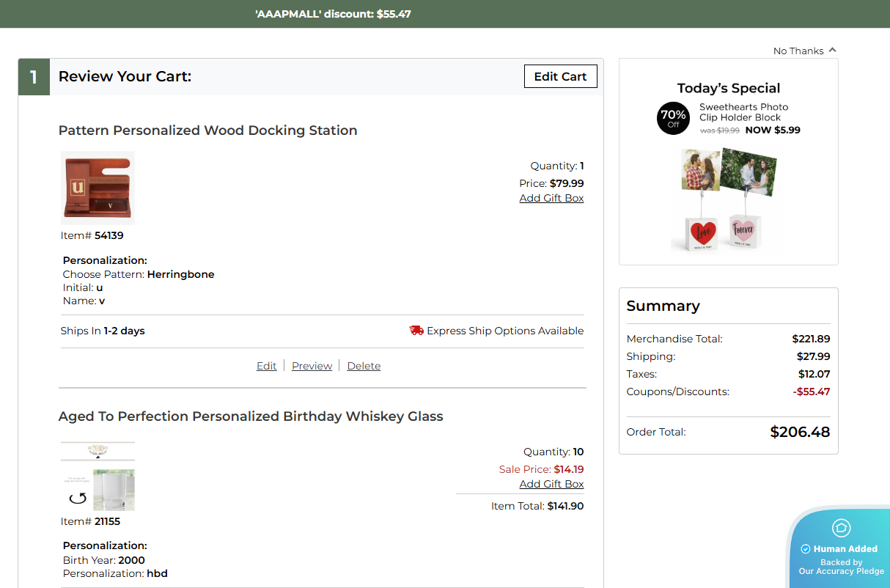Collapse the special offer with No Thanks
This screenshot has width=890, height=588.
point(804,51)
